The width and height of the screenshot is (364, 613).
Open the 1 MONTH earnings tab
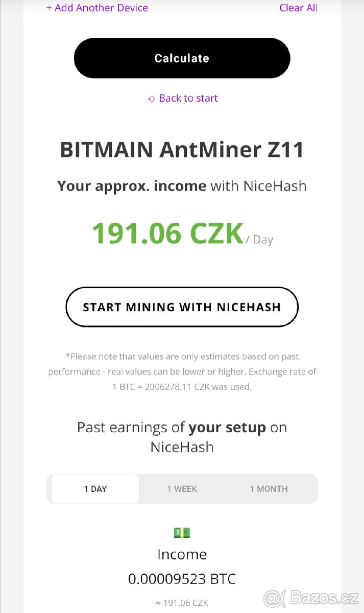tap(269, 489)
